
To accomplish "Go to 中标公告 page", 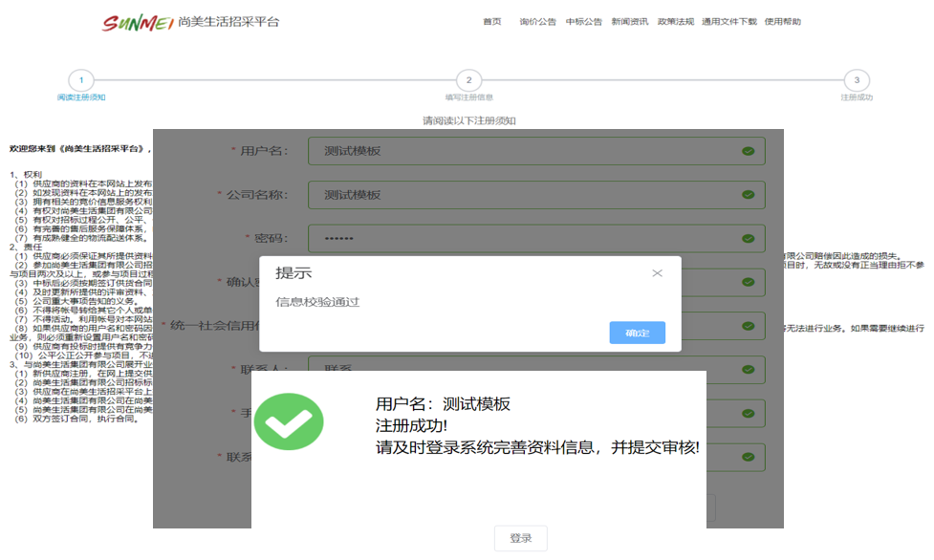I will coord(583,22).
